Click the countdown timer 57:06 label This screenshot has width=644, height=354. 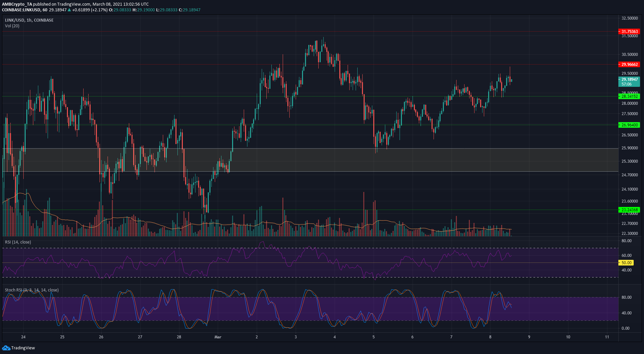626,85
